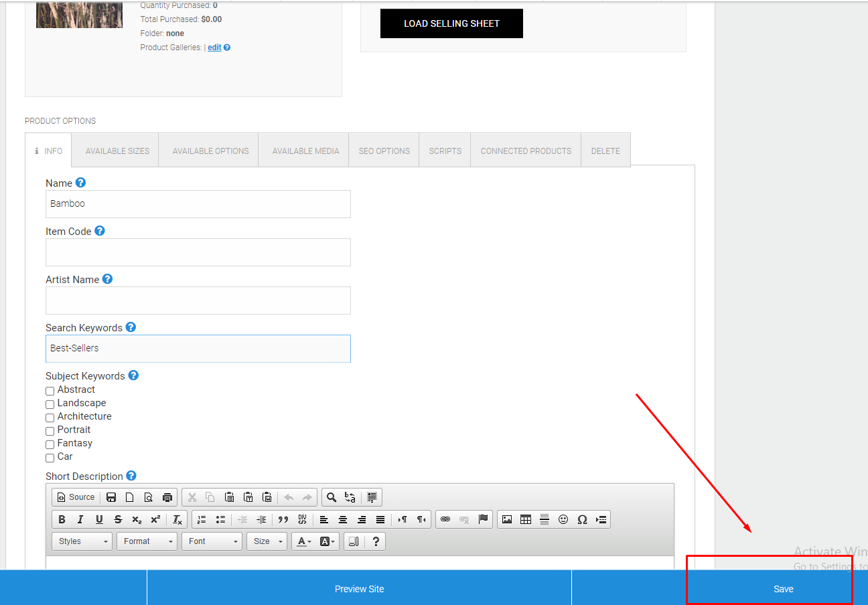Insert a numbered list
This screenshot has height=605, width=868.
click(x=202, y=519)
